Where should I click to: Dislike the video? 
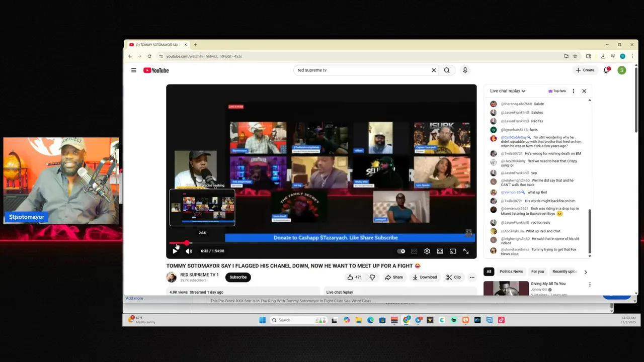tap(372, 277)
